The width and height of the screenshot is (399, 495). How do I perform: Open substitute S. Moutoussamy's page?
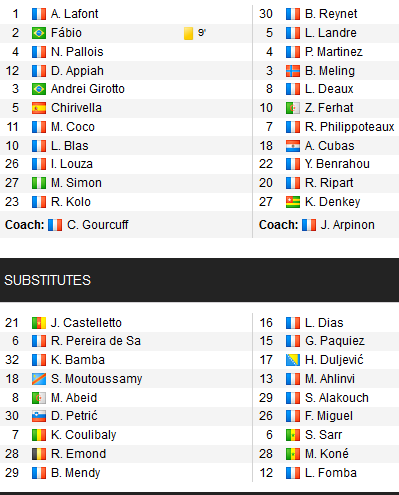tap(97, 379)
